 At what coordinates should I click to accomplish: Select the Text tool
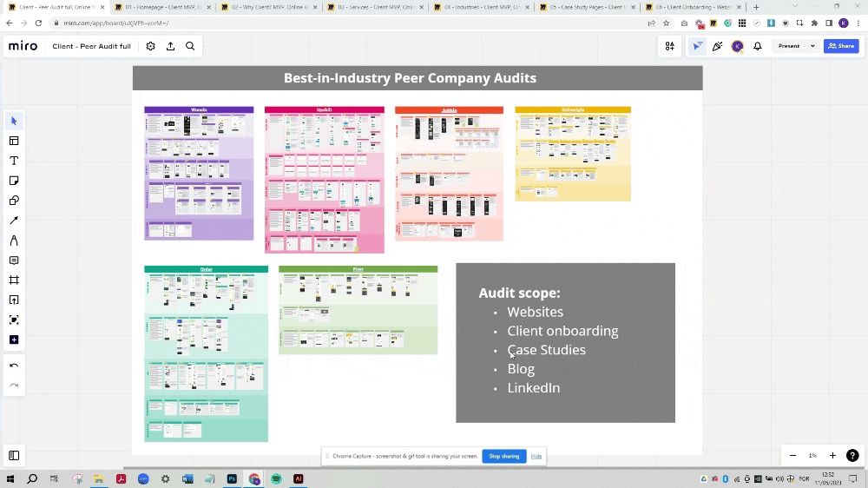click(14, 161)
